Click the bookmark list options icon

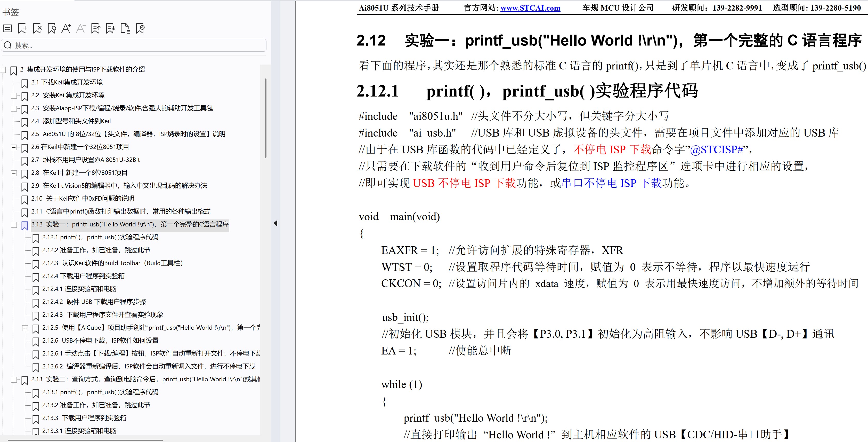(x=7, y=29)
